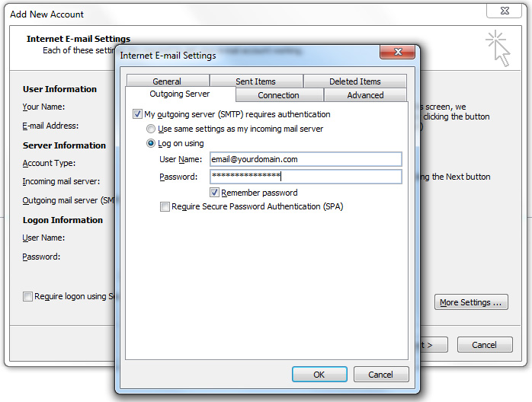
Task: Click the 'Outgoing mail server' label
Action: click(69, 200)
